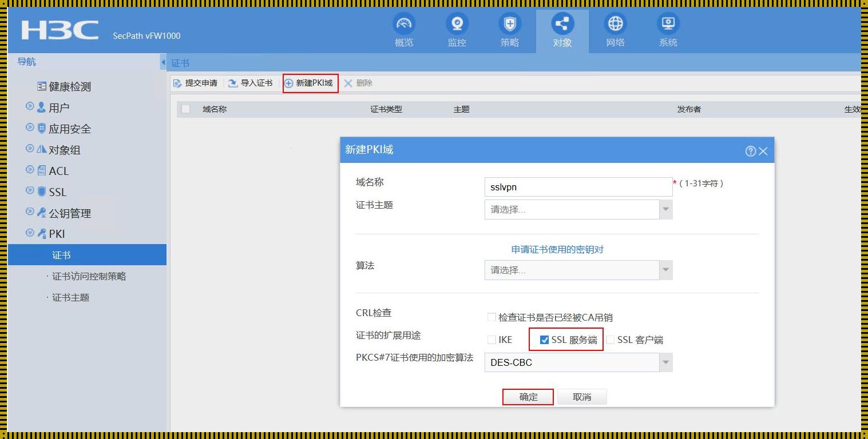868x439 pixels.
Task: Expand the ACL tree node
Action: pos(30,170)
